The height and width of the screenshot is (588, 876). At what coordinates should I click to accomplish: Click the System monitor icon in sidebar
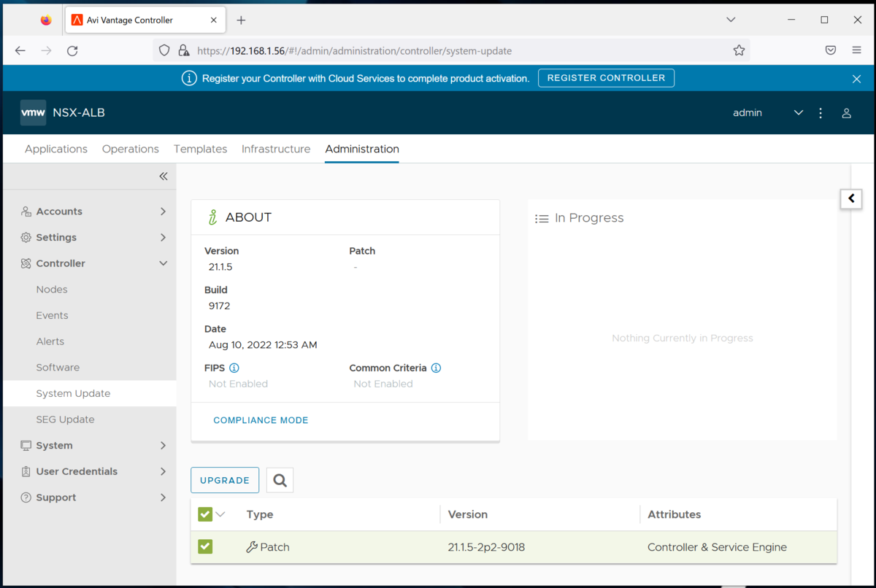click(26, 446)
